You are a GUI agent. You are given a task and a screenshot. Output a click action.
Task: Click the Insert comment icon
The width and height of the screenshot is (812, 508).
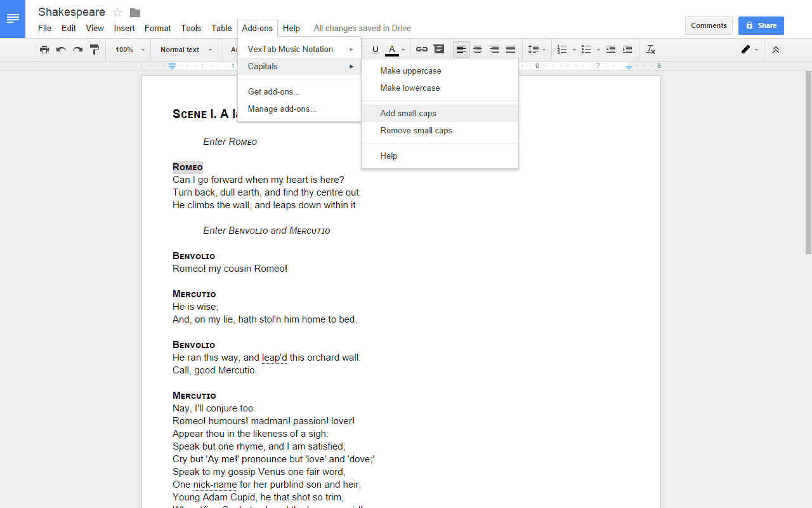[439, 50]
